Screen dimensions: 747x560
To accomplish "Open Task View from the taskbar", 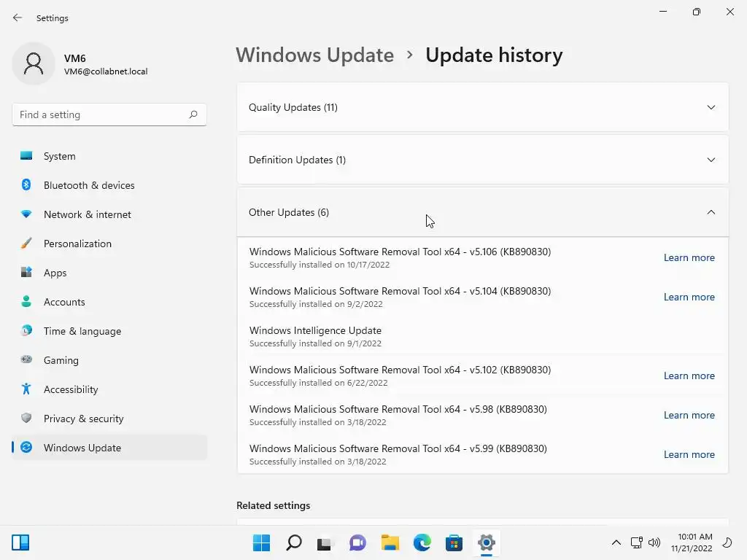I will click(325, 542).
